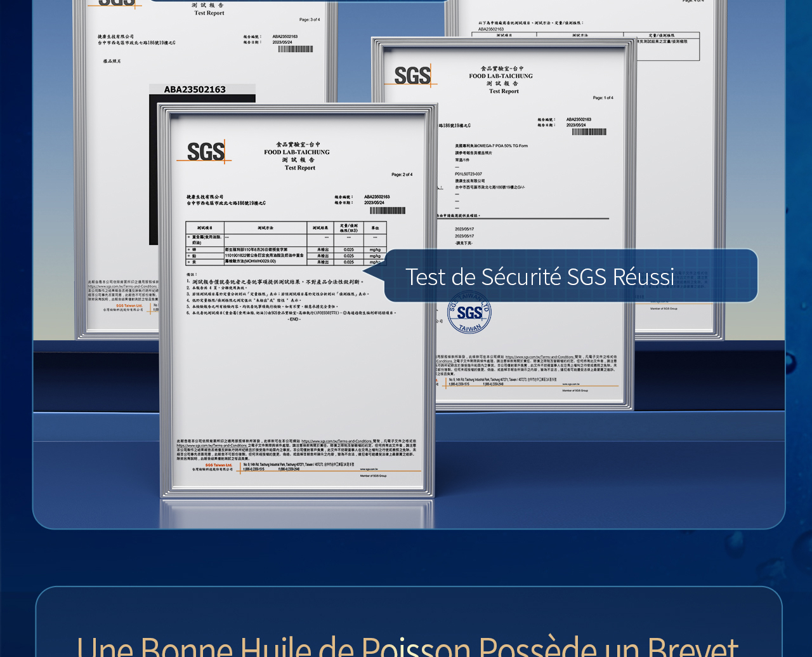Image resolution: width=812 pixels, height=657 pixels.
Task: Click 'FOOD LAB-TAICHUNG' on the Page 1 report
Action: click(501, 76)
